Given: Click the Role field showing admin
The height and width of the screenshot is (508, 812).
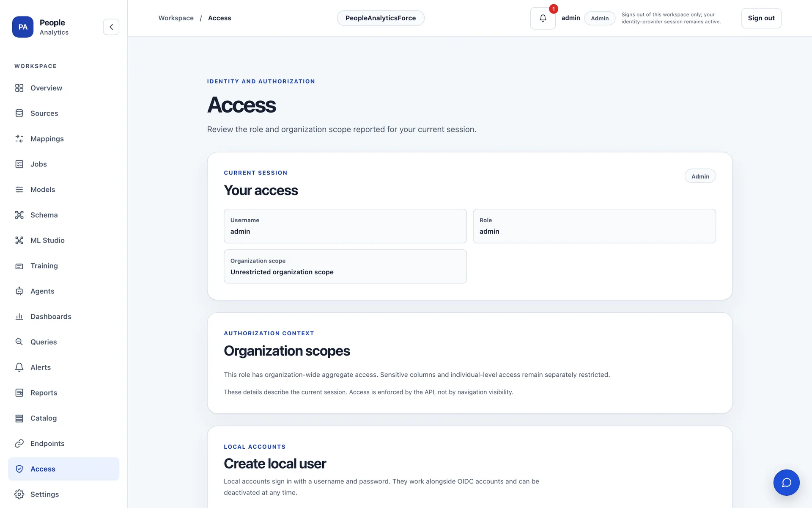Looking at the screenshot, I should [594, 226].
